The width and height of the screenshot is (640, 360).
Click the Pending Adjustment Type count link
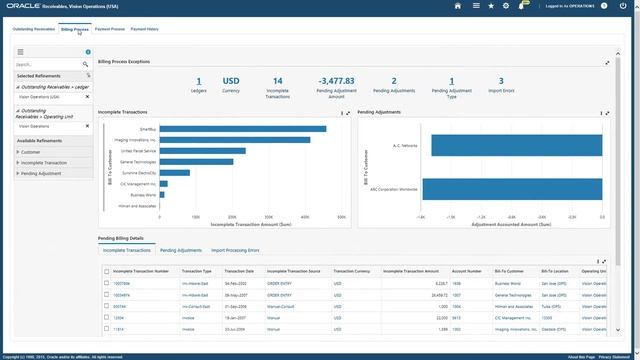click(x=452, y=81)
